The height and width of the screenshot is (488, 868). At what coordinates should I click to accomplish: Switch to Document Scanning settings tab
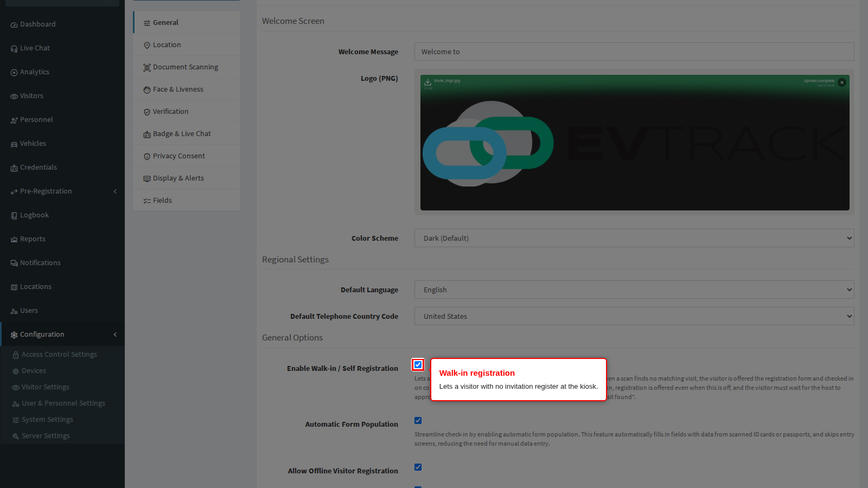(x=187, y=67)
